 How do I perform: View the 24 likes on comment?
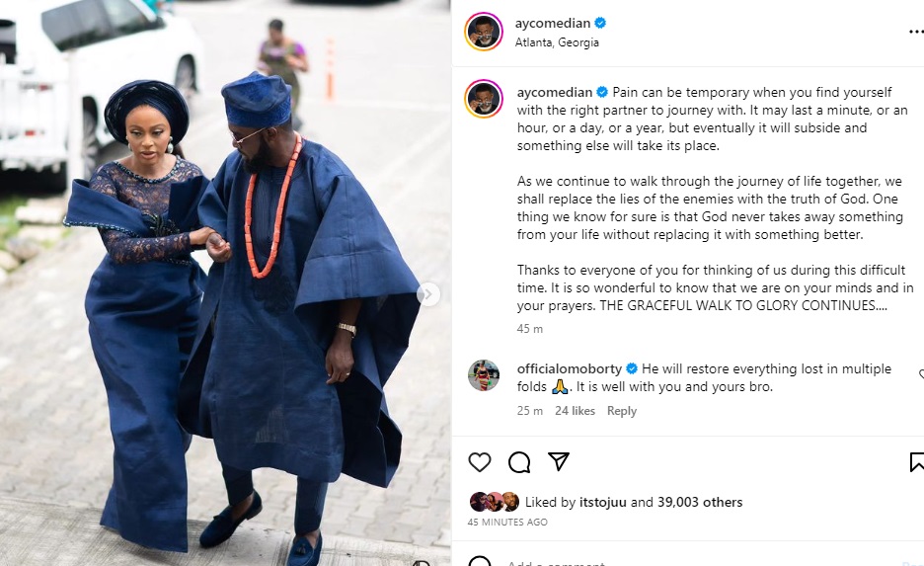pos(575,411)
